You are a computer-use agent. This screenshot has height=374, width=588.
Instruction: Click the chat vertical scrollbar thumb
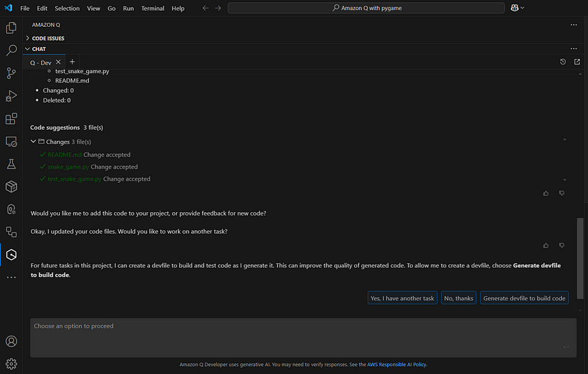[x=580, y=259]
